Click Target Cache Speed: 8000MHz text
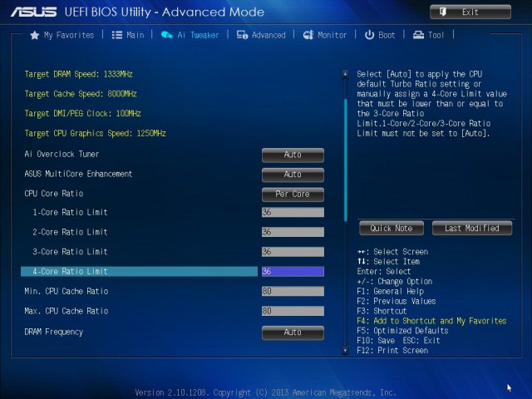532x399 pixels. pos(81,94)
